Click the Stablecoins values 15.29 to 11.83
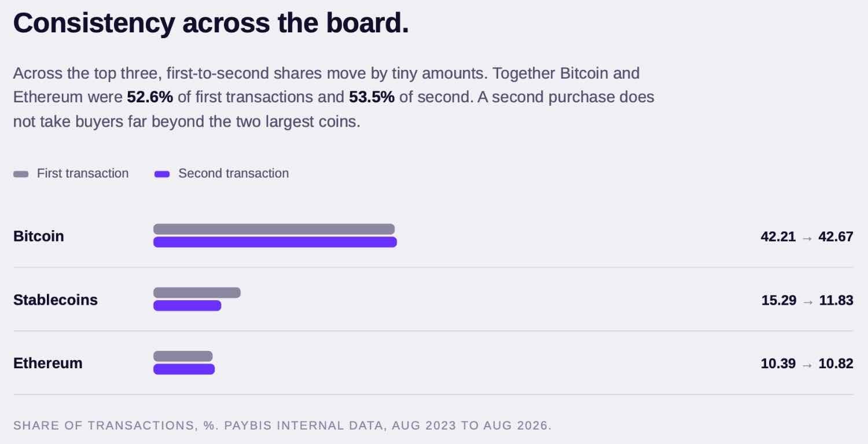868x444 pixels. pyautogui.click(x=807, y=300)
